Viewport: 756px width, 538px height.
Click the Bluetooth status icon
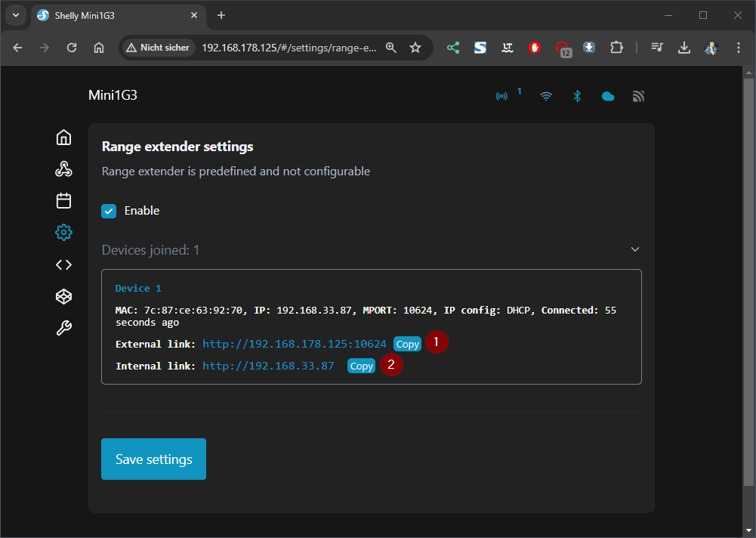coord(577,96)
